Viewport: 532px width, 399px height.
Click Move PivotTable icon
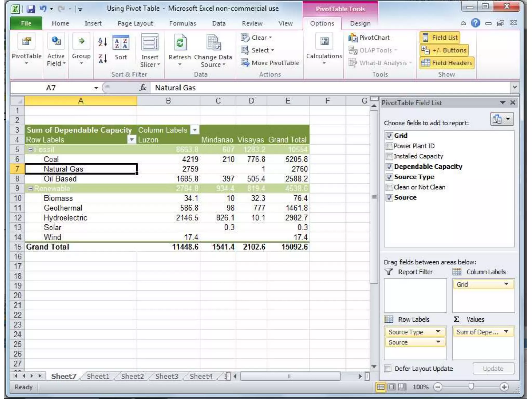click(244, 63)
